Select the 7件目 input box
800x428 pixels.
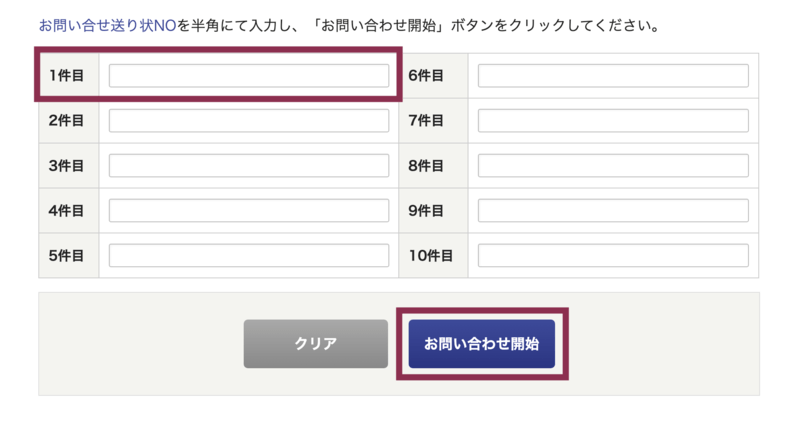(x=613, y=121)
